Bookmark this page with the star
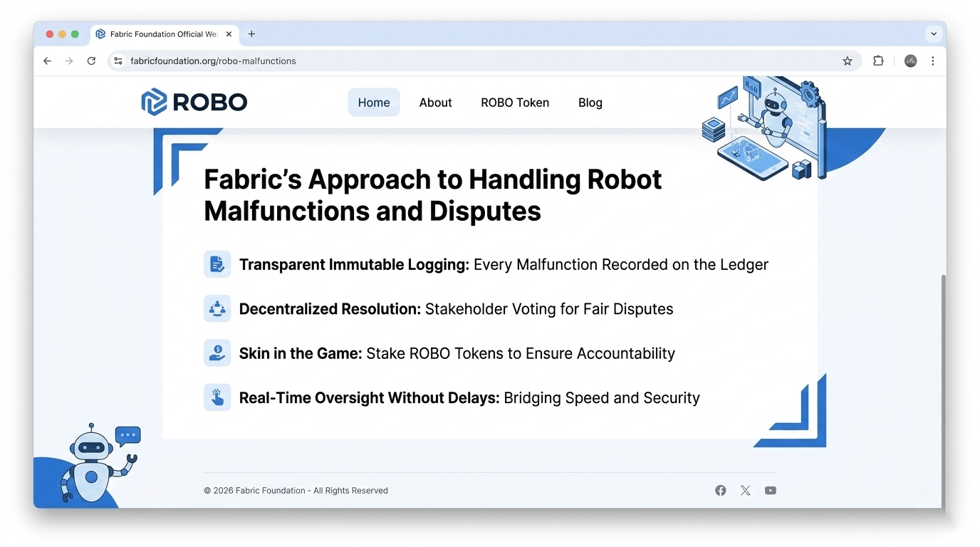 (x=848, y=61)
